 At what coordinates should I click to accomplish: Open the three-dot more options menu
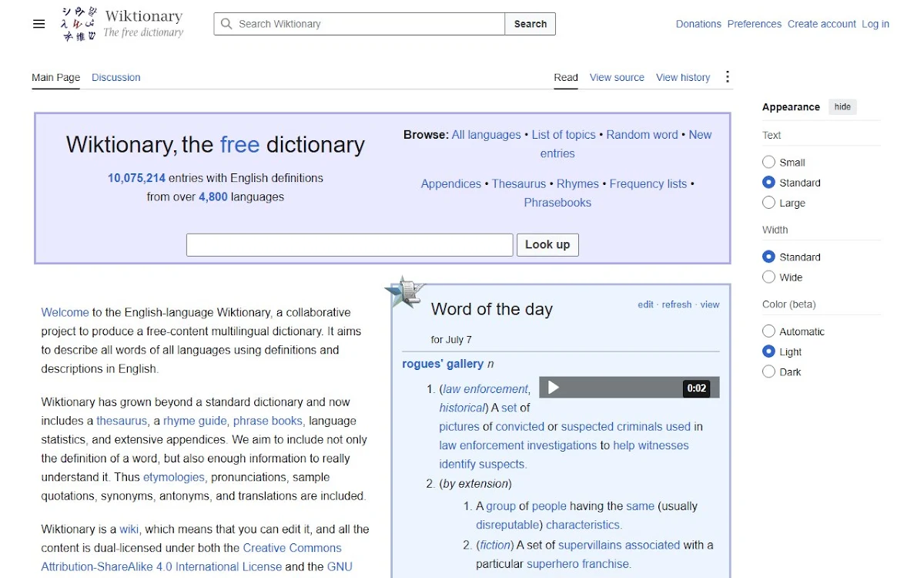pyautogui.click(x=728, y=77)
